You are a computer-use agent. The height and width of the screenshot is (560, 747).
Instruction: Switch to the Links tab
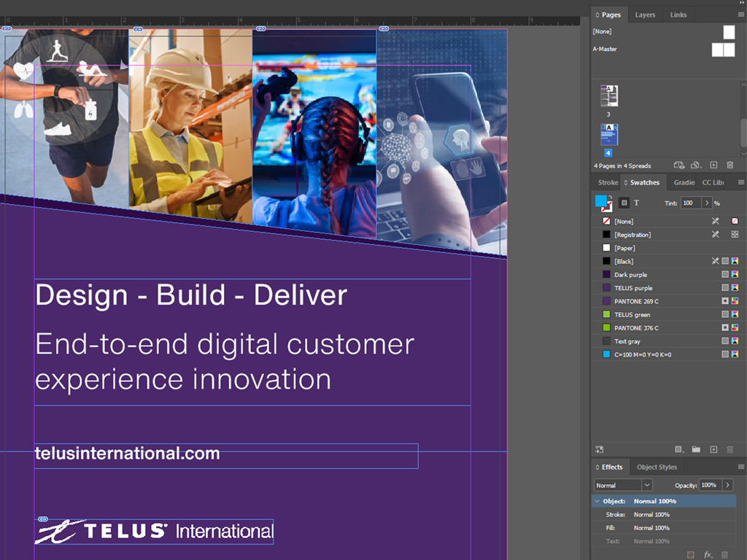click(678, 15)
